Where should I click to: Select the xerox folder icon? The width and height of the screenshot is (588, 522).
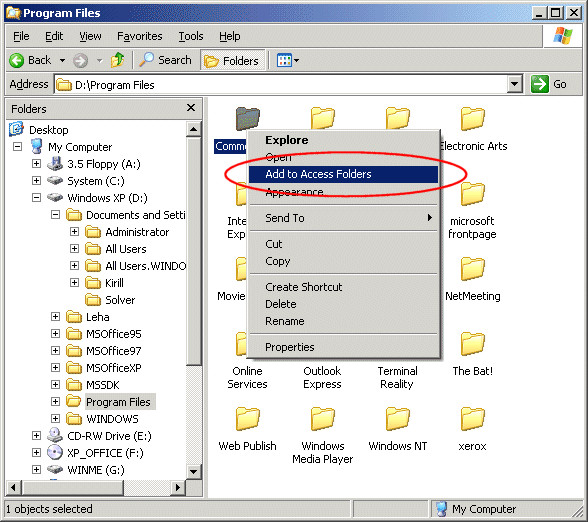pyautogui.click(x=472, y=418)
